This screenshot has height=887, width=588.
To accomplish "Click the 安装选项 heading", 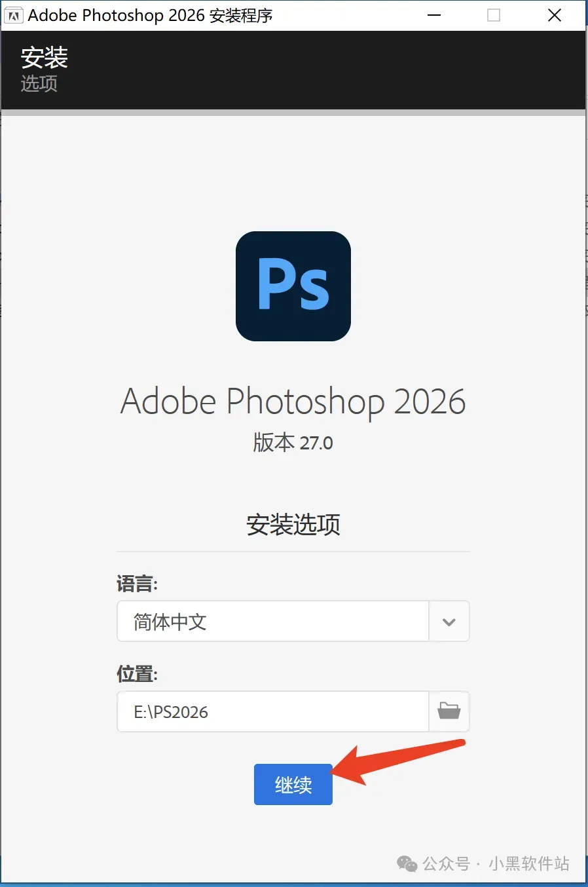I will 293,525.
